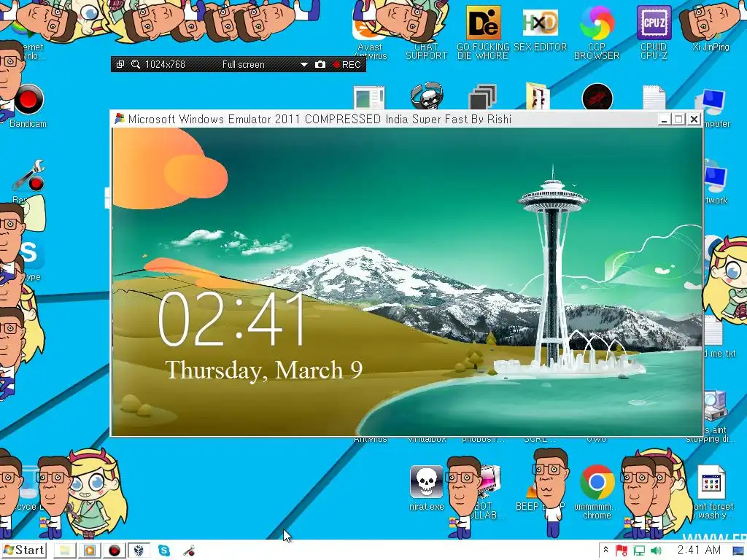Click the volume speaker tray icon
Screen dimensions: 747x560
(x=656, y=551)
